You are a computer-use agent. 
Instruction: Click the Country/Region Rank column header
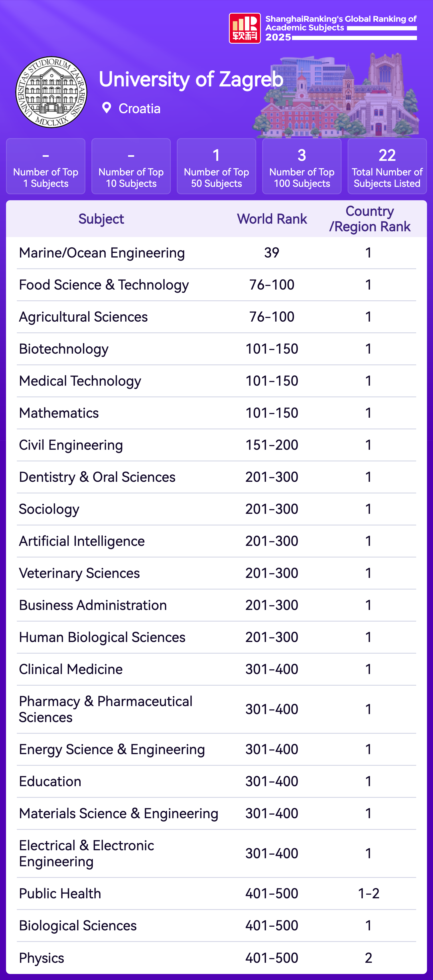click(x=369, y=219)
